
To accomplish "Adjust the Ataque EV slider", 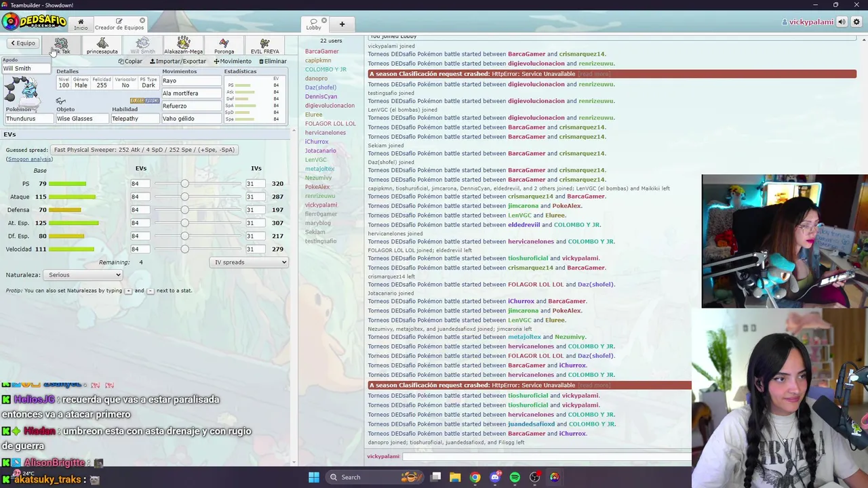I will 197,197.
